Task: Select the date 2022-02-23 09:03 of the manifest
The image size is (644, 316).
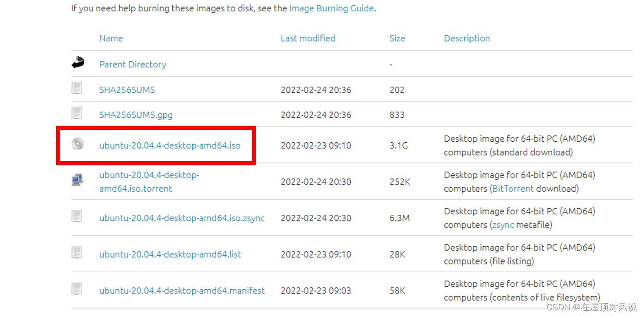Action: pos(316,291)
